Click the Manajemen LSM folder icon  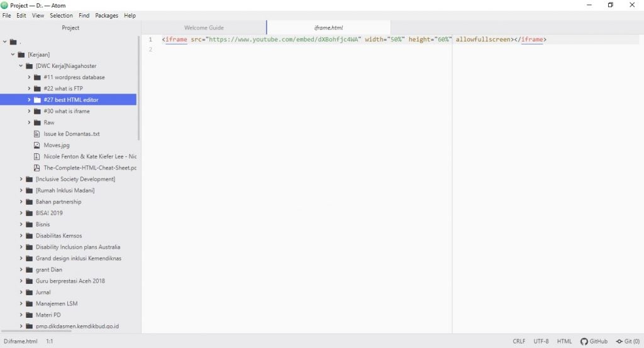coord(29,303)
